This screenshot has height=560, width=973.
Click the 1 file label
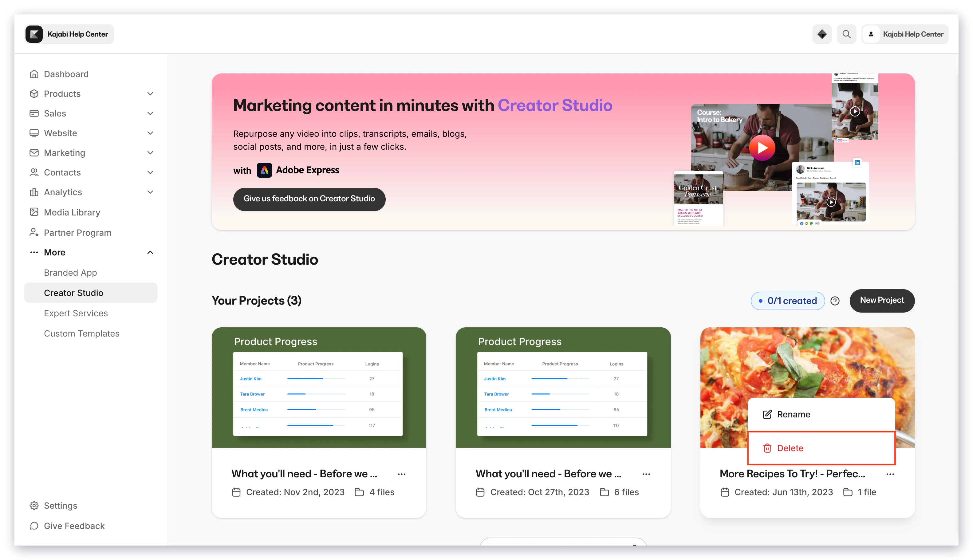pyautogui.click(x=867, y=492)
